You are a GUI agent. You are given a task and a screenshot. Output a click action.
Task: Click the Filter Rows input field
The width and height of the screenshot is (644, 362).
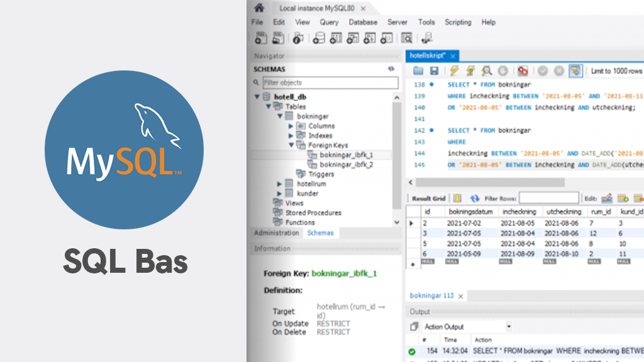[548, 198]
